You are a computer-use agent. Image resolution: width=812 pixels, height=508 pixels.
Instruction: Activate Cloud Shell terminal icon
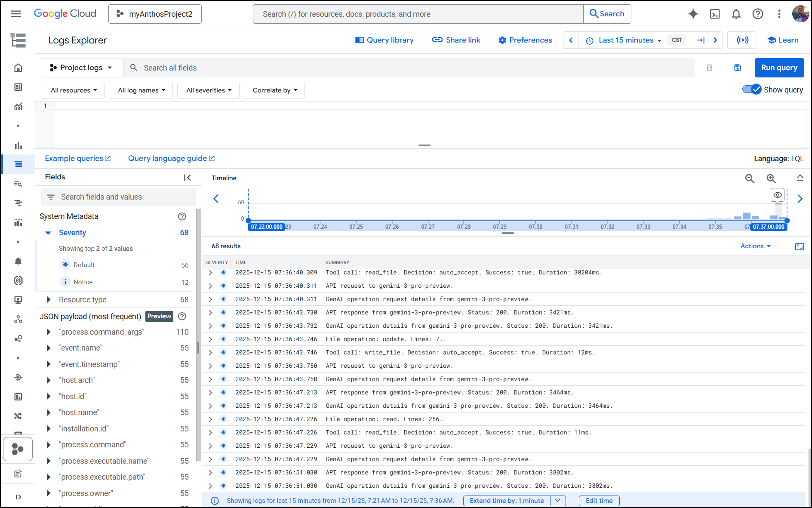click(x=715, y=14)
